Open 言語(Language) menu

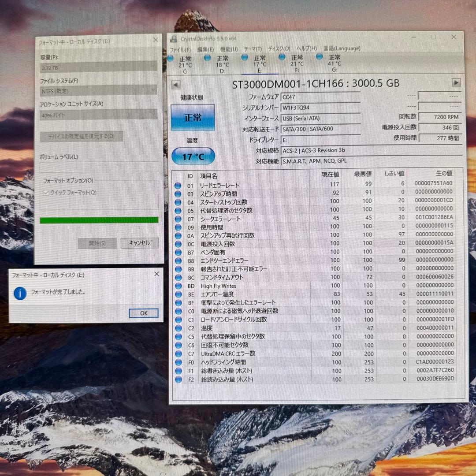[x=342, y=48]
